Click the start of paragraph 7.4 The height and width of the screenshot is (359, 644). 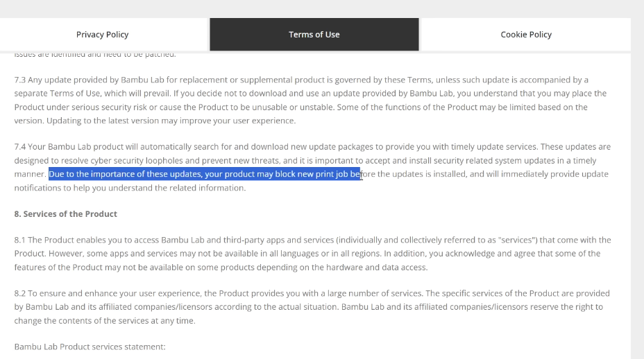click(x=20, y=147)
